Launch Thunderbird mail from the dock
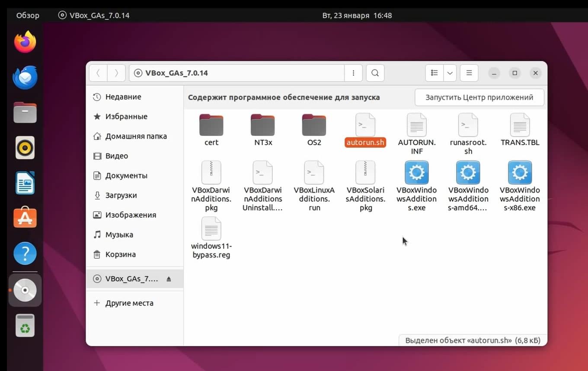 (25, 78)
